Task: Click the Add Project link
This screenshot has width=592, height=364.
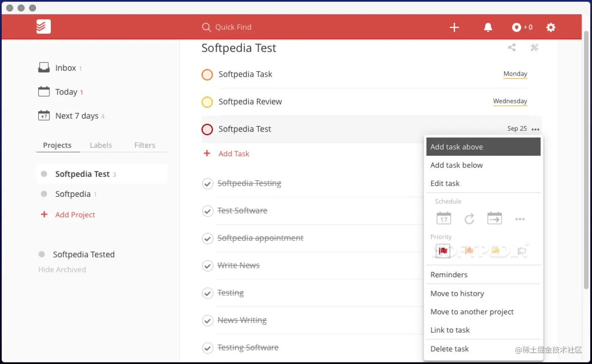Action: pos(75,214)
